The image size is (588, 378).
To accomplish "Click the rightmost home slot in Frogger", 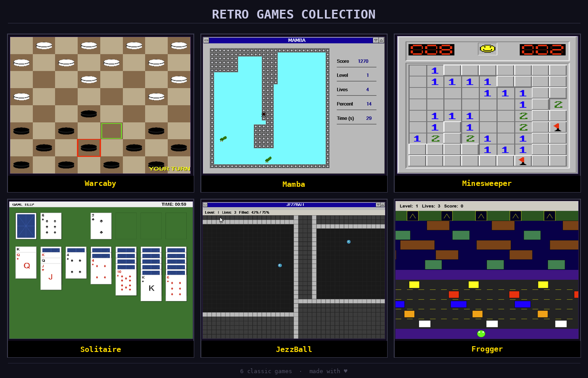I will coord(550,216).
